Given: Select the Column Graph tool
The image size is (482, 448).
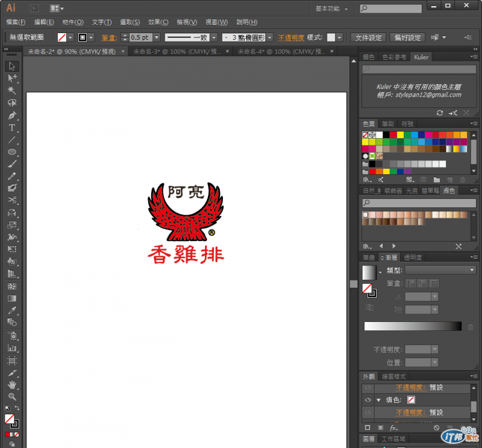Looking at the screenshot, I should 11,348.
